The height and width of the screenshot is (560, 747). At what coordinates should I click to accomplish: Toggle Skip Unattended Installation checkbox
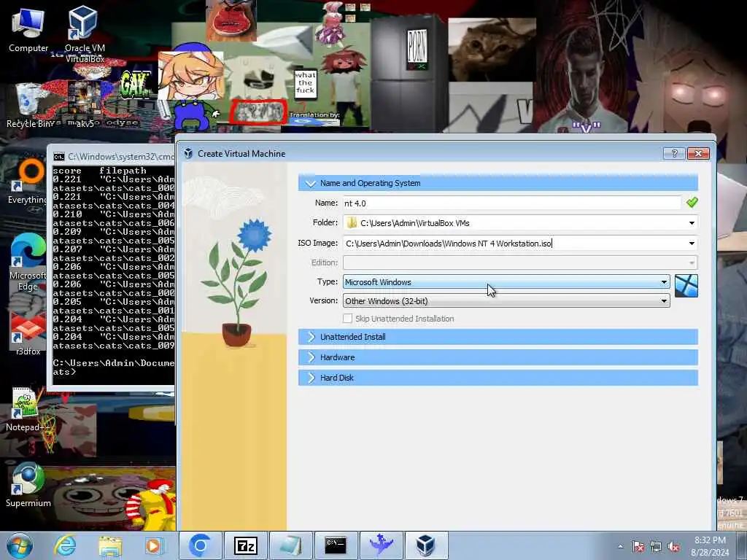[348, 319]
